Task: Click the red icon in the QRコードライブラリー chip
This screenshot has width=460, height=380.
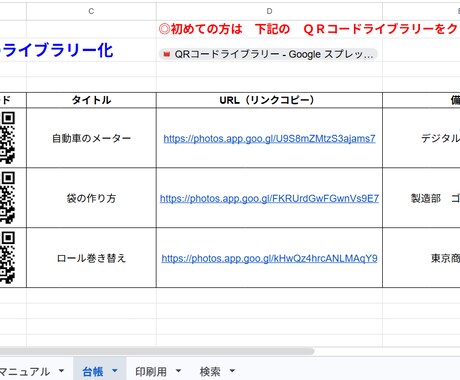Action: [167, 54]
